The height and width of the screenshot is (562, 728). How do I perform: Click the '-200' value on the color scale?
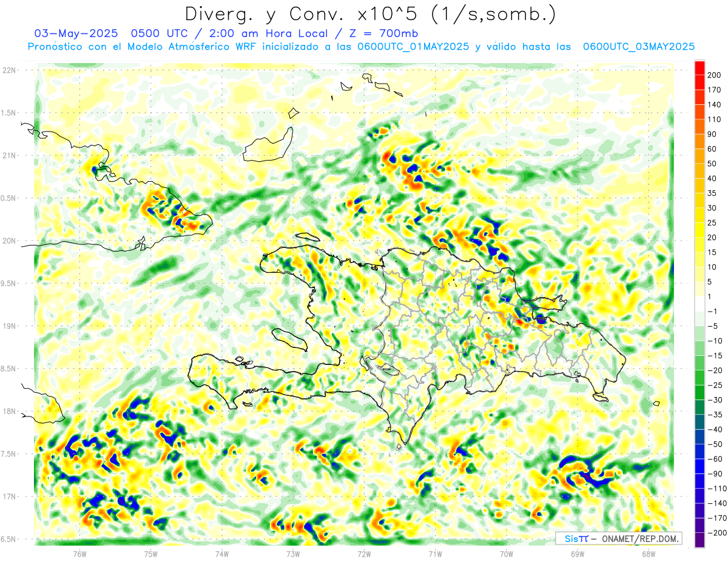(x=716, y=533)
